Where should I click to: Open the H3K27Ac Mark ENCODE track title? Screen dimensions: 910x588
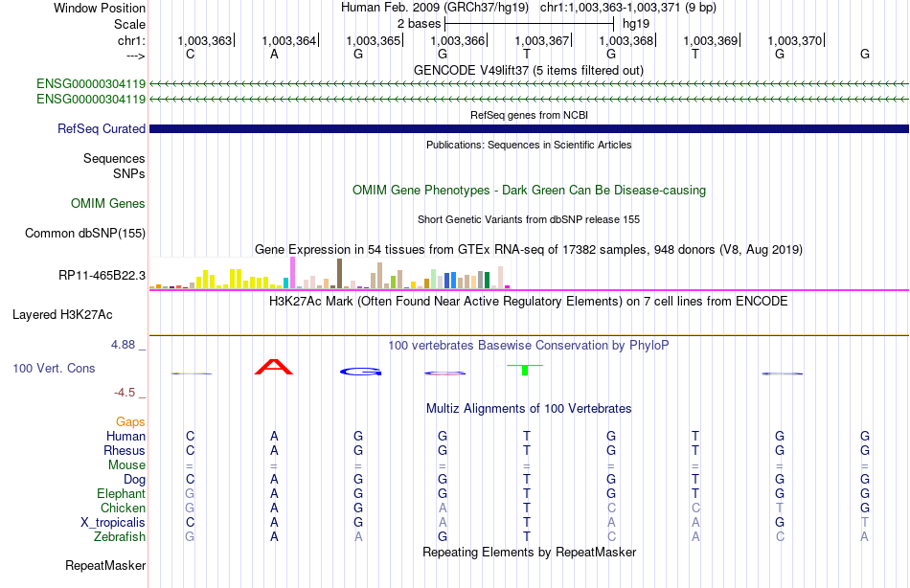pos(529,302)
